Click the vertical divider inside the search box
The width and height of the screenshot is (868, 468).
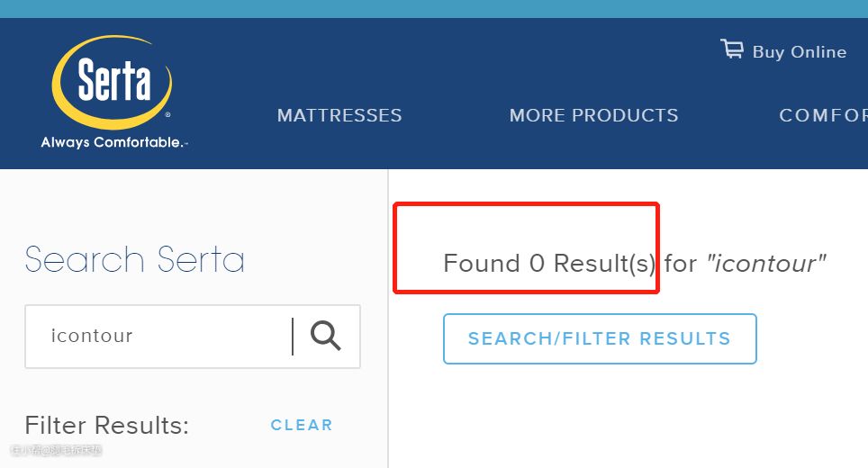(293, 337)
